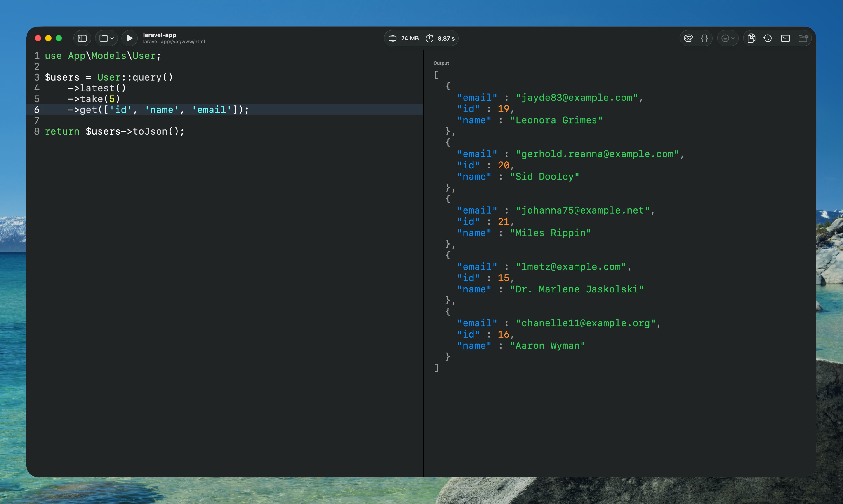Image resolution: width=843 pixels, height=504 pixels.
Task: Click the gerhold.reanna@example.com email value
Action: pyautogui.click(x=597, y=154)
